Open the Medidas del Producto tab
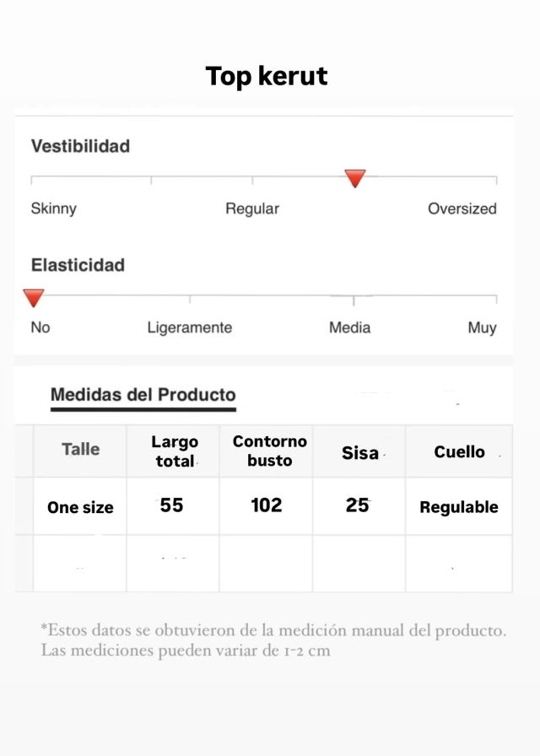Image resolution: width=540 pixels, height=756 pixels. (x=143, y=395)
